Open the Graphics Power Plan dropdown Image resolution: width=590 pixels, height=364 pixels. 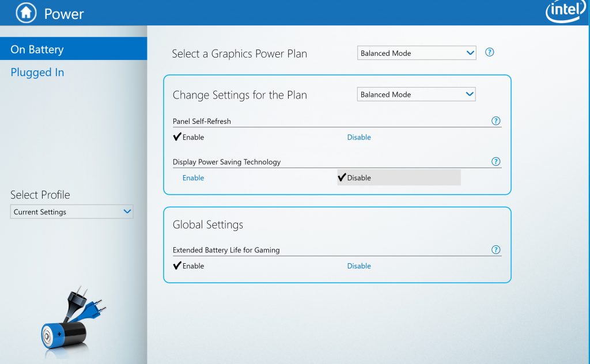pyautogui.click(x=417, y=53)
